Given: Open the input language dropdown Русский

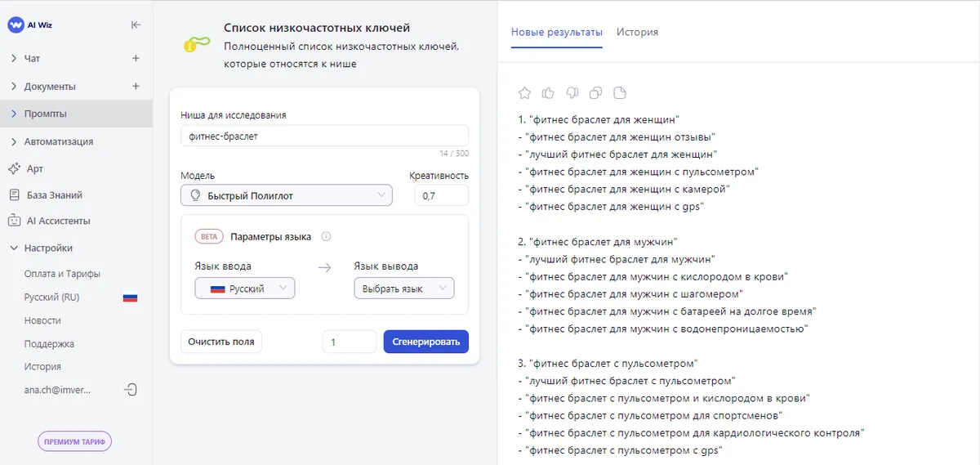Looking at the screenshot, I should (x=245, y=288).
